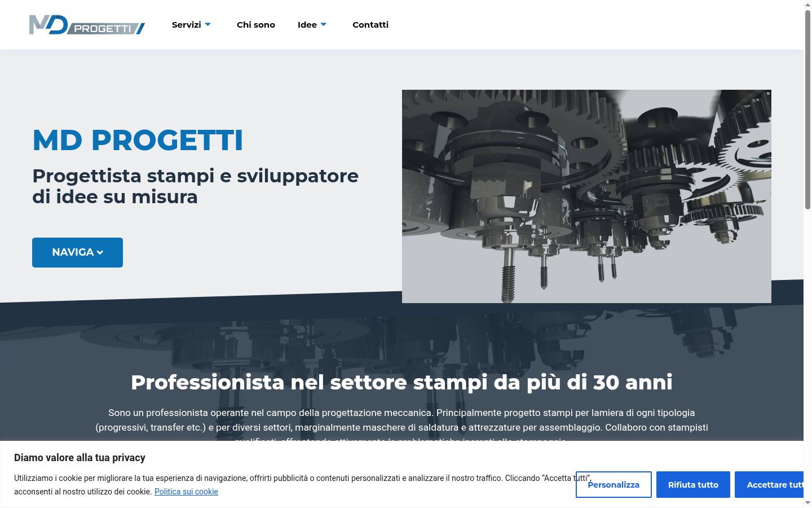Click the gears hero image

(586, 196)
